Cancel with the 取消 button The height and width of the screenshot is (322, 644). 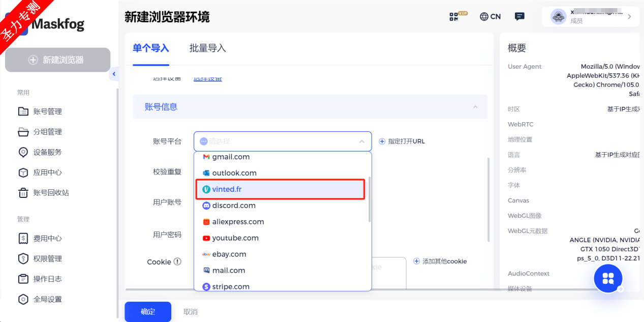click(x=191, y=312)
